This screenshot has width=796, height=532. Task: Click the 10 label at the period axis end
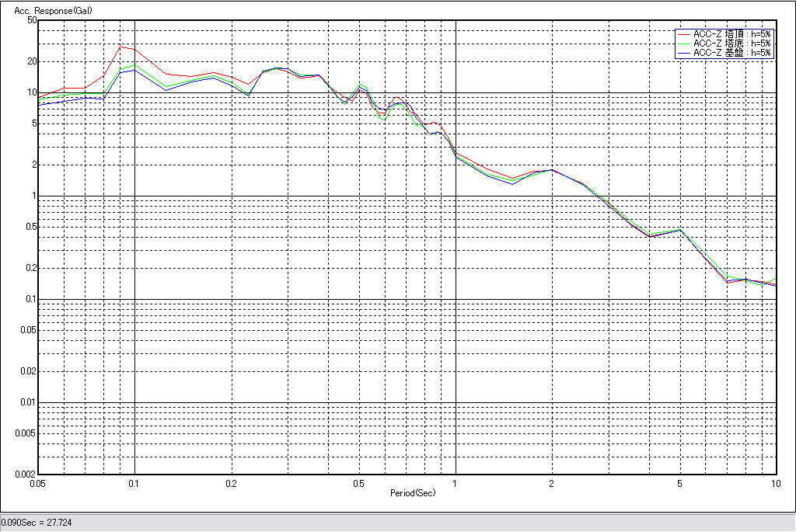click(x=775, y=483)
